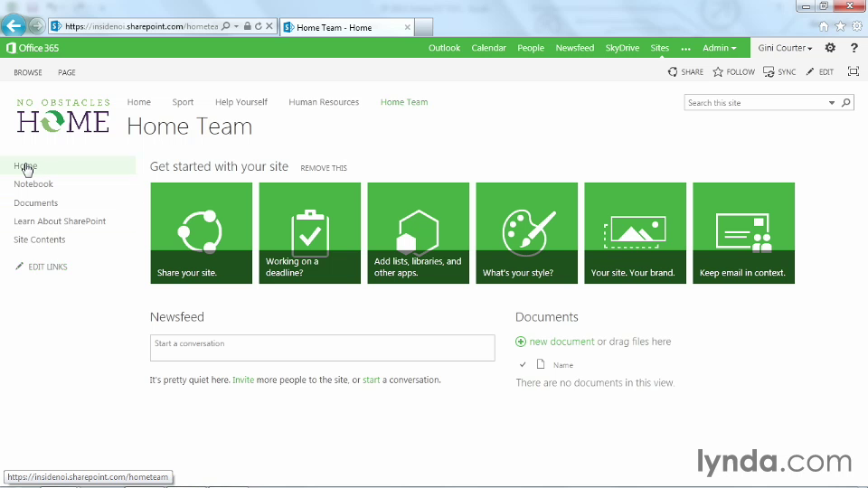Expand the Admin dropdown menu

[x=719, y=48]
